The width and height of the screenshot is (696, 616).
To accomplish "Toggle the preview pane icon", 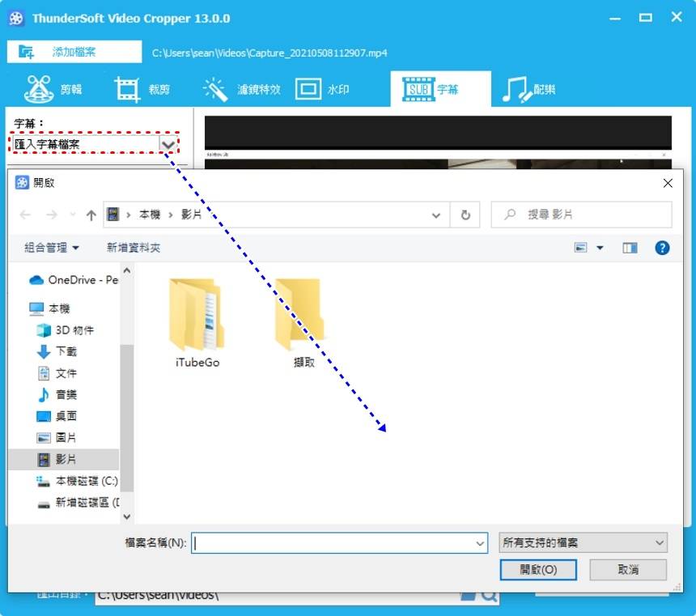I will [630, 248].
